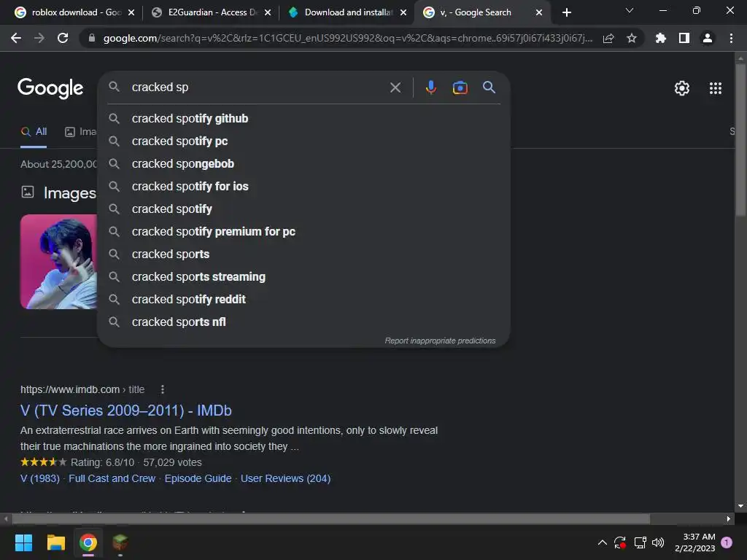Click Report inappropriate predictions
The image size is (747, 560).
click(x=440, y=341)
